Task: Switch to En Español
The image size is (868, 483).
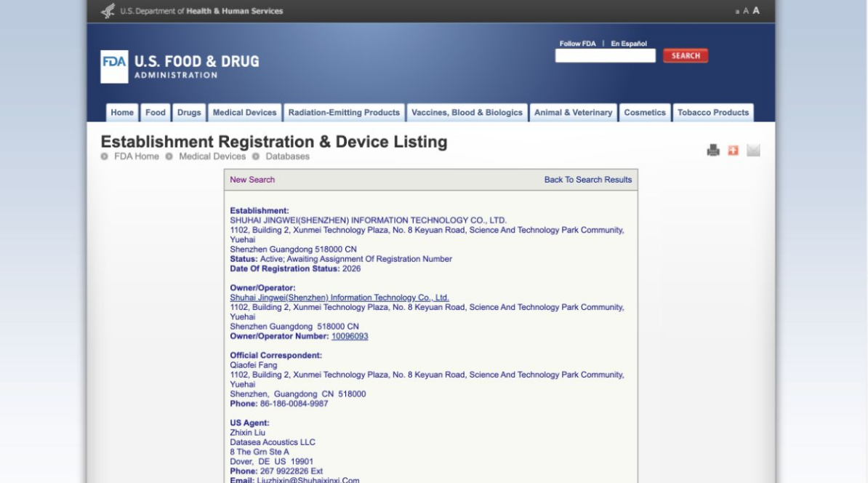Action: click(x=628, y=43)
